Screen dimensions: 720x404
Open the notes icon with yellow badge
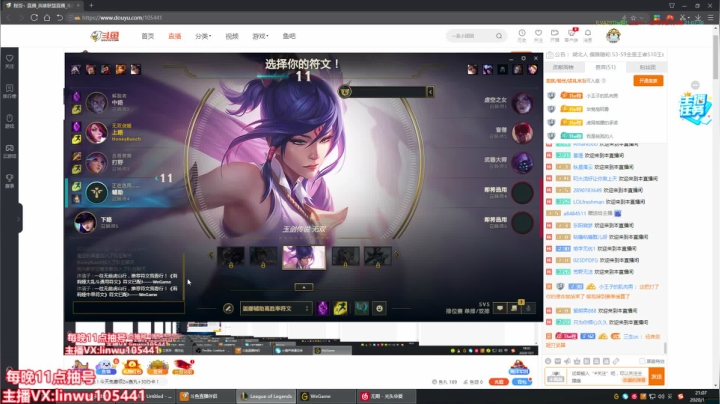pyautogui.click(x=515, y=308)
